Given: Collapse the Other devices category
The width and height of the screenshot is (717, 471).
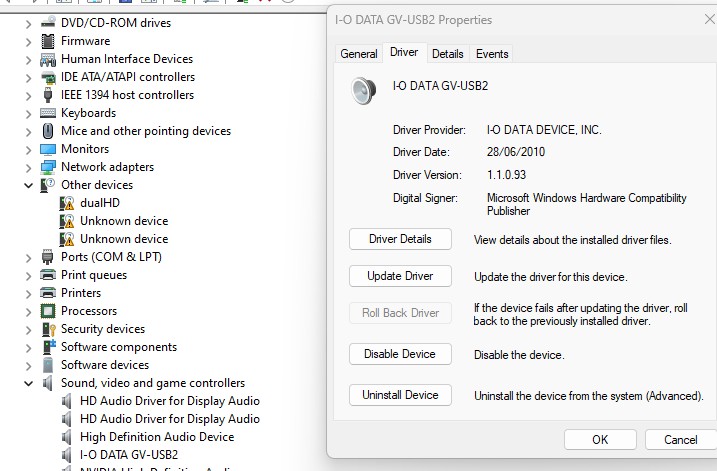Looking at the screenshot, I should tap(28, 185).
